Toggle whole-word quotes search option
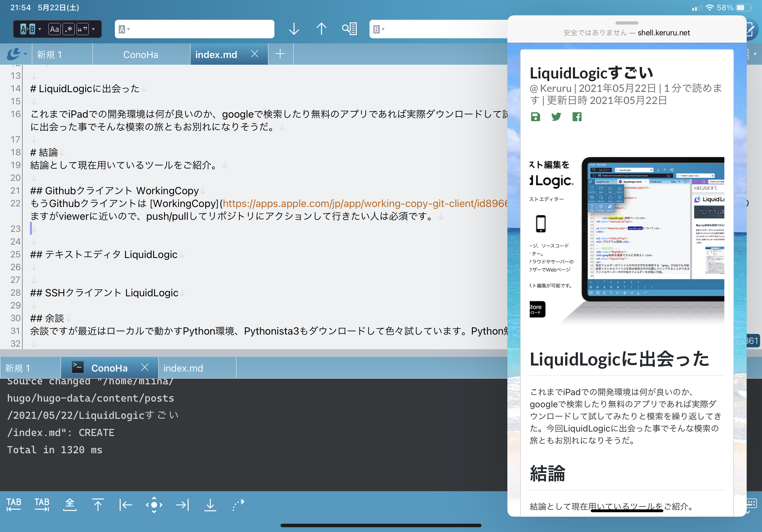 (82, 29)
